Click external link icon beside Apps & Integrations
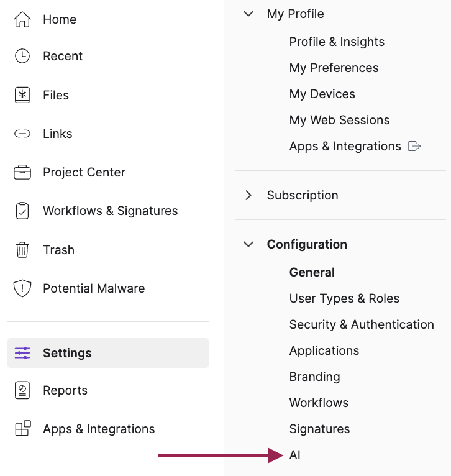 414,146
